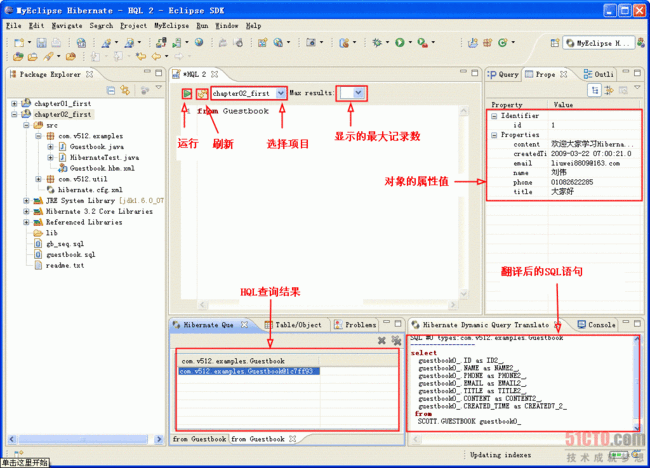Click the green Run toolbar icon
The height and width of the screenshot is (468, 650).
point(400,42)
